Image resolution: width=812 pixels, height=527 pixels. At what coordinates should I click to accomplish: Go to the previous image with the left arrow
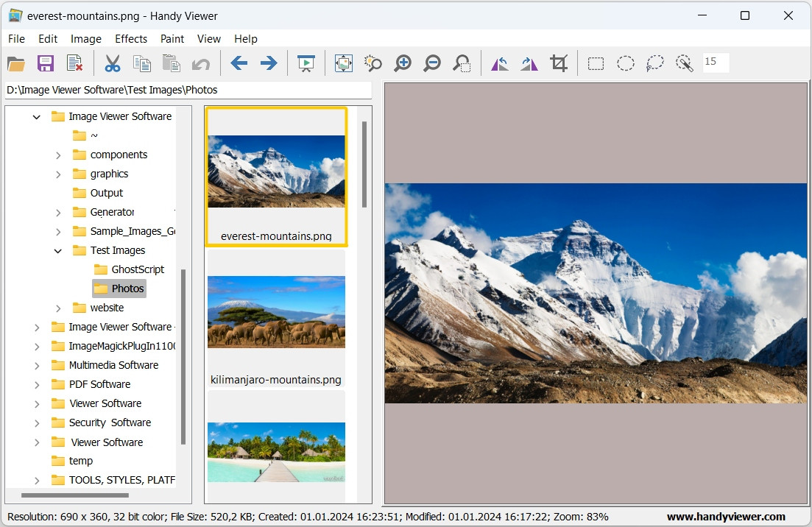pyautogui.click(x=239, y=63)
